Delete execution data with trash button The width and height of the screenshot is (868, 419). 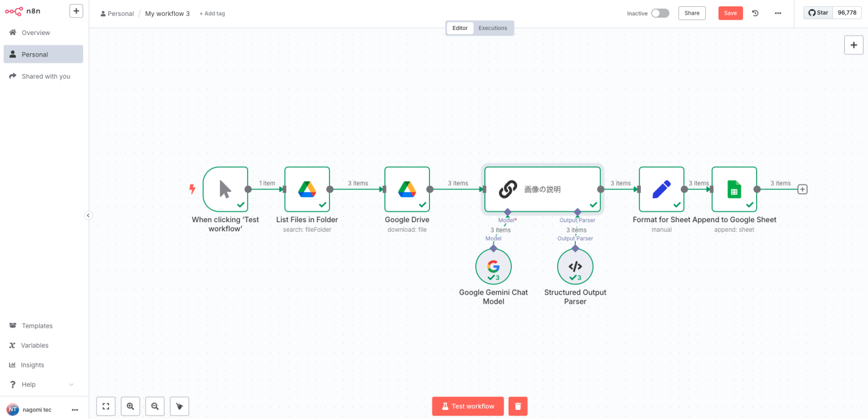click(x=518, y=406)
